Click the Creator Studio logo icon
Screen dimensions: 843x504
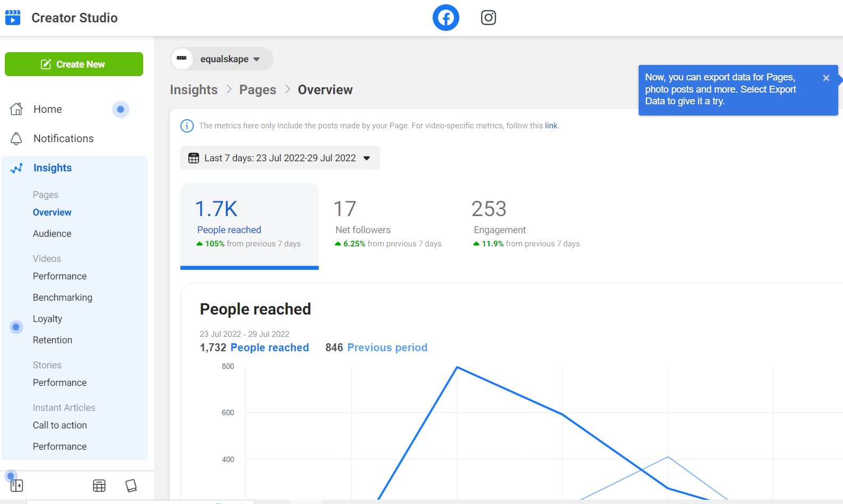pyautogui.click(x=13, y=18)
